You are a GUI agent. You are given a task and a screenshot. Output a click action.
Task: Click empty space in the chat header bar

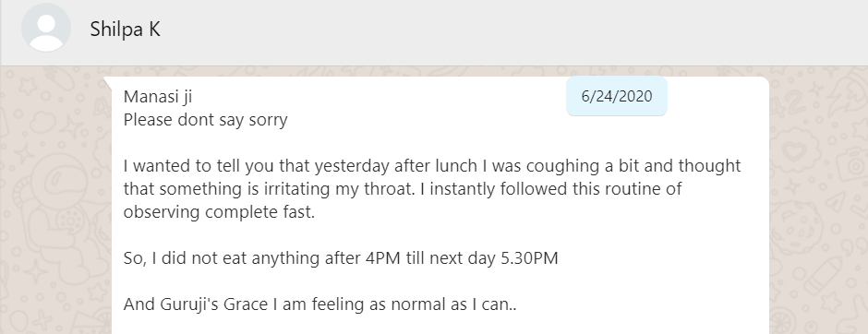tap(499, 30)
